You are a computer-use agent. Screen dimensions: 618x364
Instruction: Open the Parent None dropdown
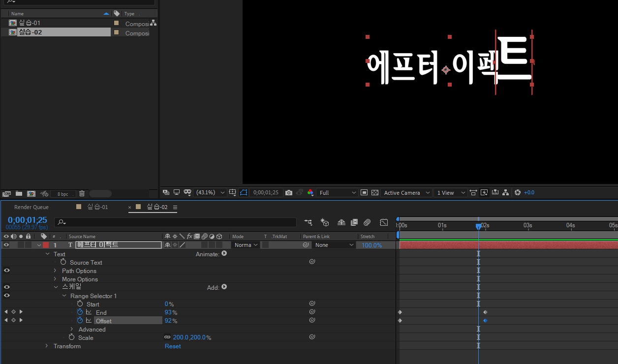pos(335,245)
